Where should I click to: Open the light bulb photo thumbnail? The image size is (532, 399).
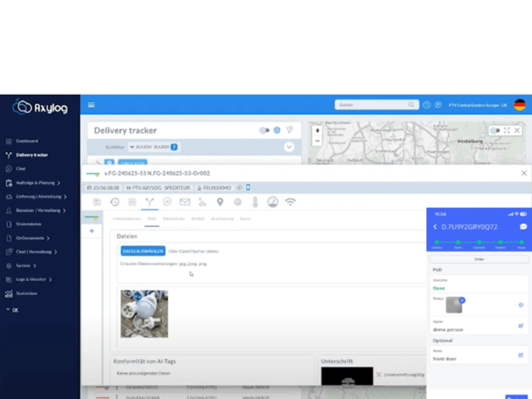point(144,314)
